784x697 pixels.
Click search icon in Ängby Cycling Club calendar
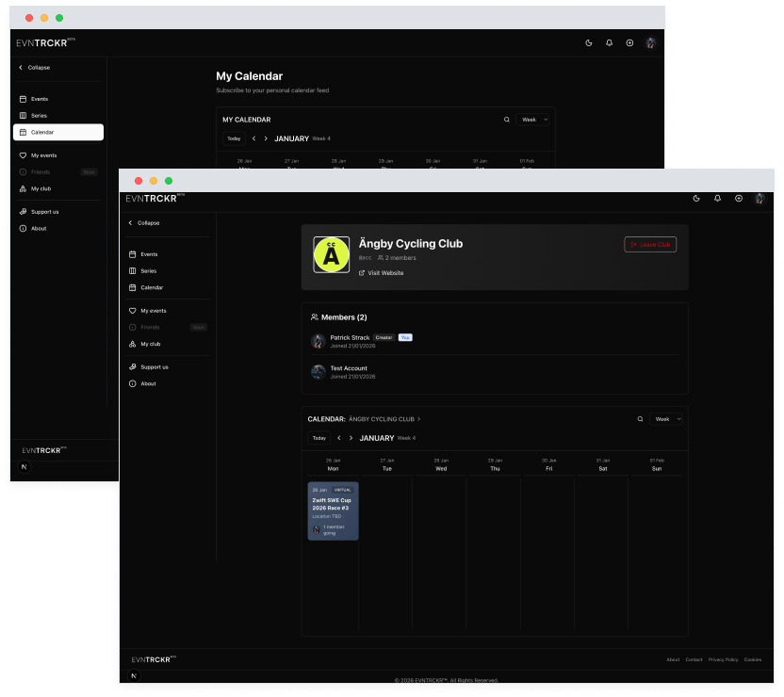coord(641,419)
